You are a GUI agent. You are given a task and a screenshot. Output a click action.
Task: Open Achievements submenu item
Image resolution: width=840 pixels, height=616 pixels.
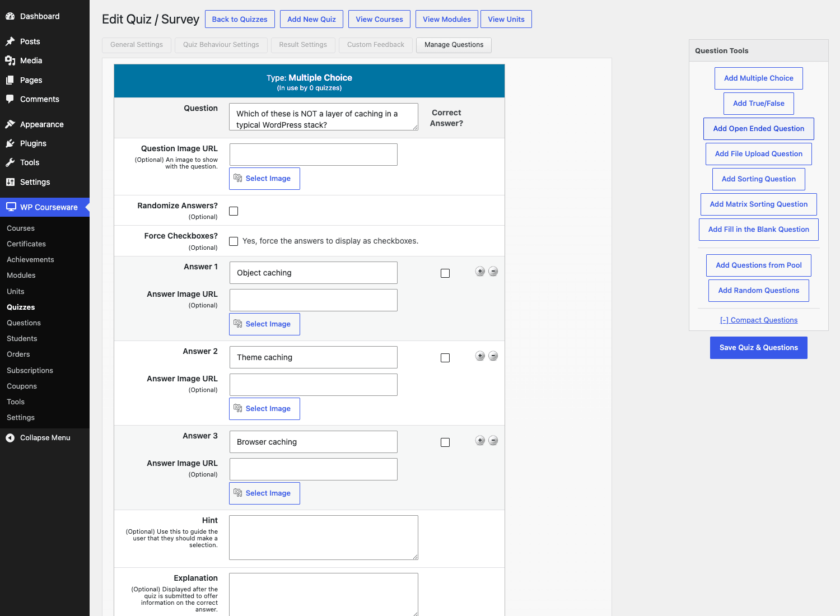tap(30, 260)
